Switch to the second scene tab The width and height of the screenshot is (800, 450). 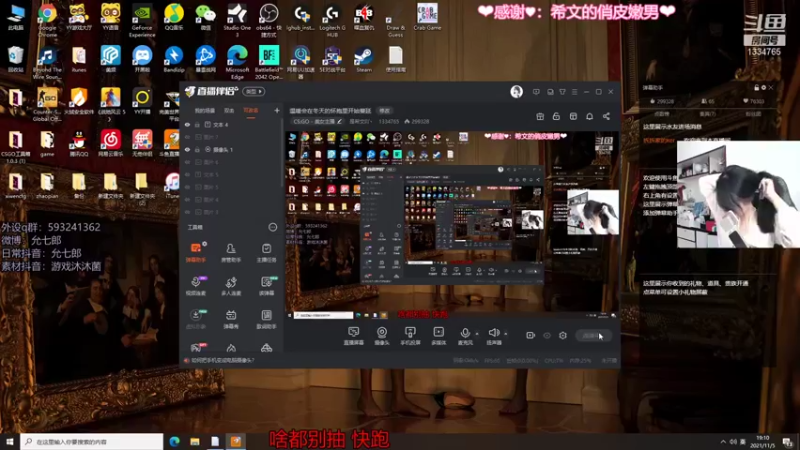(x=229, y=110)
